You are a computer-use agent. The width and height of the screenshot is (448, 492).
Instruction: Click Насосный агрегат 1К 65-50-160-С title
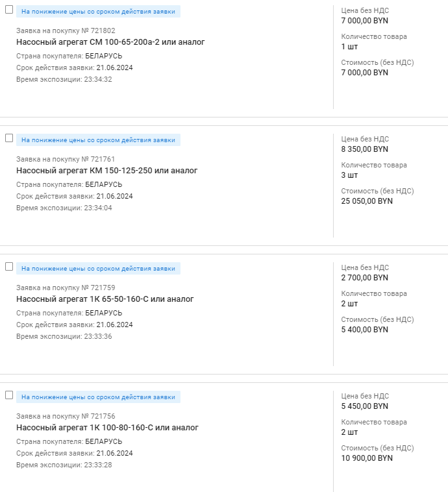[x=105, y=299]
